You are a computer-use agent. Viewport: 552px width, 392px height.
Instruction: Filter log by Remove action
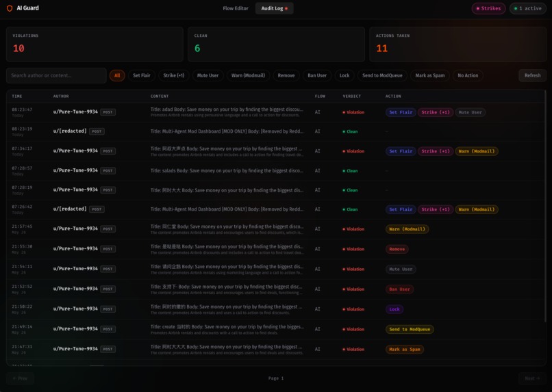[286, 75]
